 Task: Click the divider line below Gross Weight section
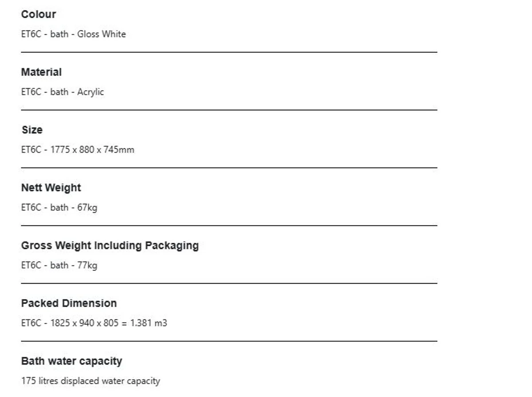[229, 284]
